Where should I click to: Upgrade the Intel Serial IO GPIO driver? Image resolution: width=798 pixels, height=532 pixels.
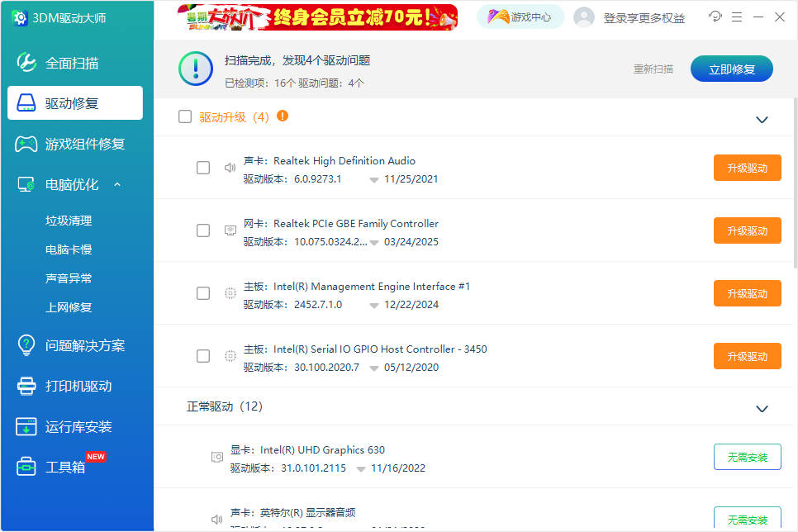click(x=747, y=356)
